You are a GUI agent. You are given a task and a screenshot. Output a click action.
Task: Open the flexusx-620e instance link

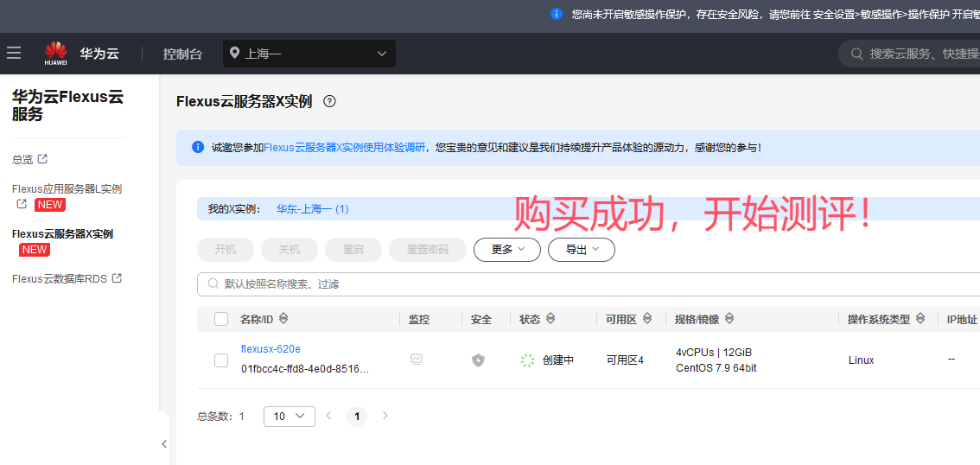click(x=270, y=349)
